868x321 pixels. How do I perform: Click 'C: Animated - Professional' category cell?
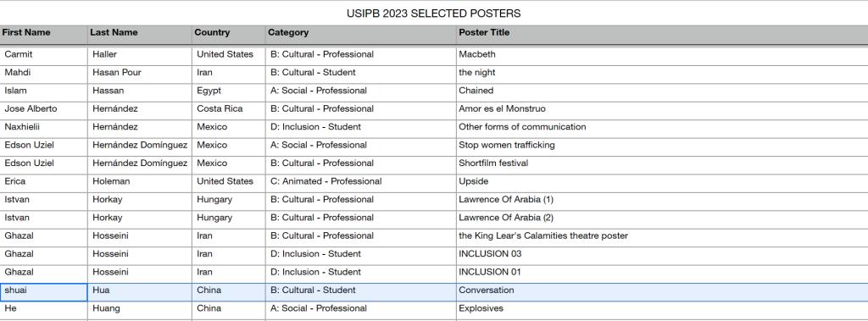point(361,183)
